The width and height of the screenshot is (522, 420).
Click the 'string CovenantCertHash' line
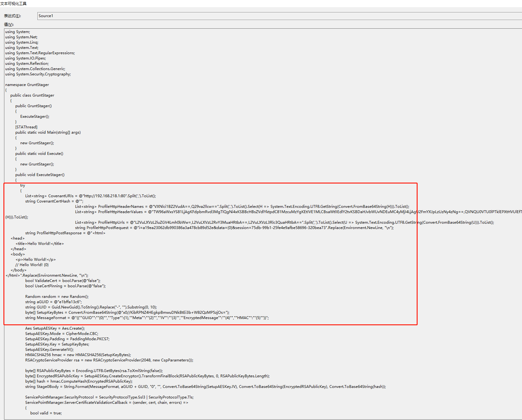tap(54, 201)
